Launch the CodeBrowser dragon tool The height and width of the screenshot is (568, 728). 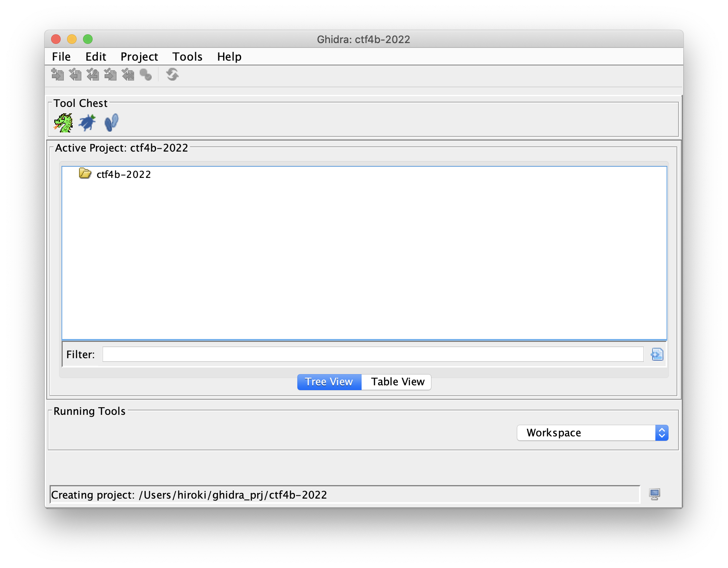(63, 123)
